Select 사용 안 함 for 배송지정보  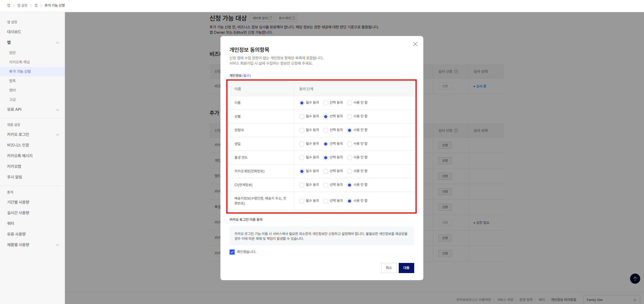pos(349,201)
